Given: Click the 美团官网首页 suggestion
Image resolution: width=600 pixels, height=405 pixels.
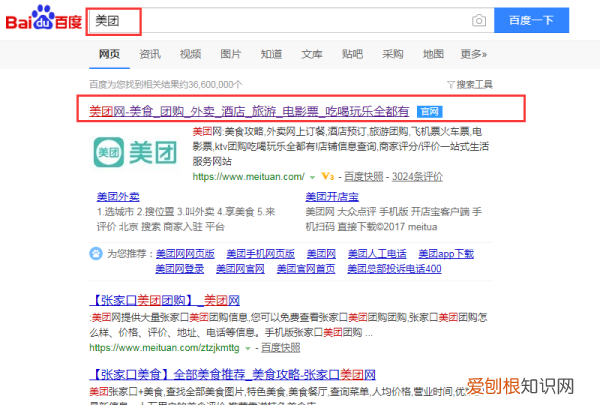Looking at the screenshot, I should click(x=306, y=269).
